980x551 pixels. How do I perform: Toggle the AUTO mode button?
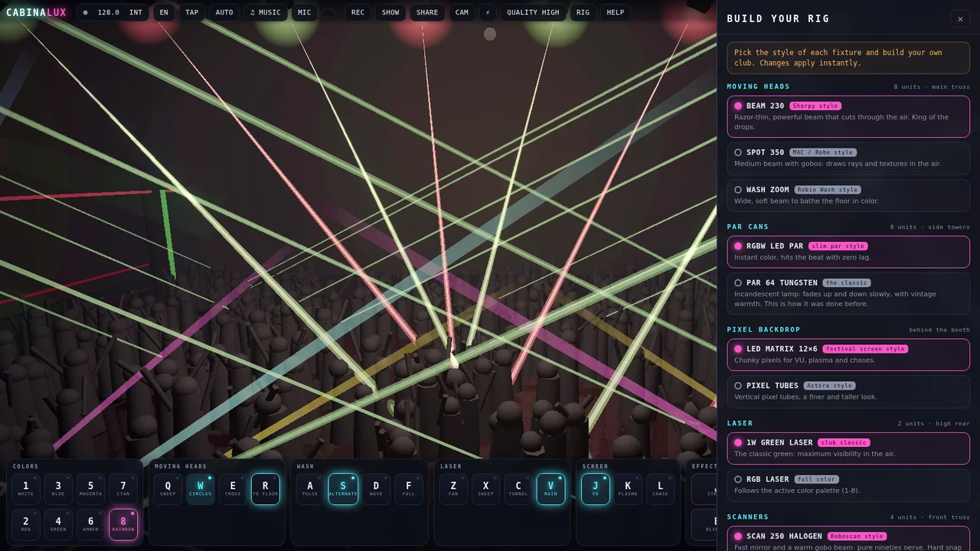(x=224, y=12)
